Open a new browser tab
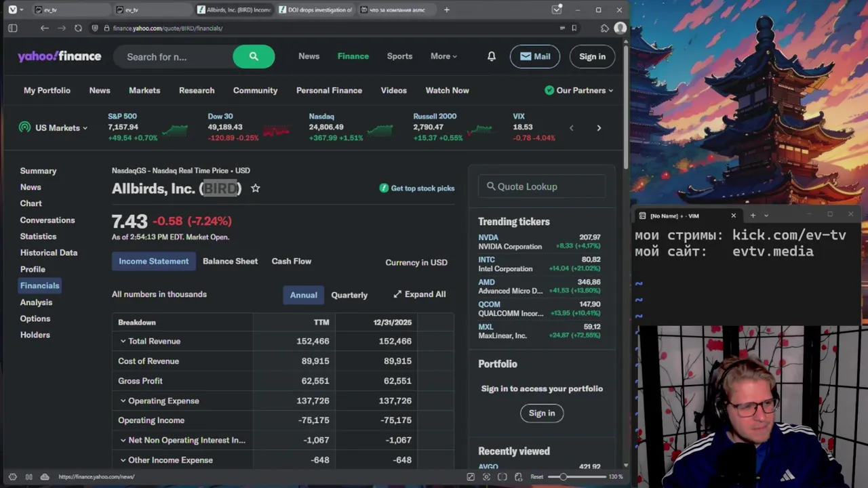 (x=446, y=9)
